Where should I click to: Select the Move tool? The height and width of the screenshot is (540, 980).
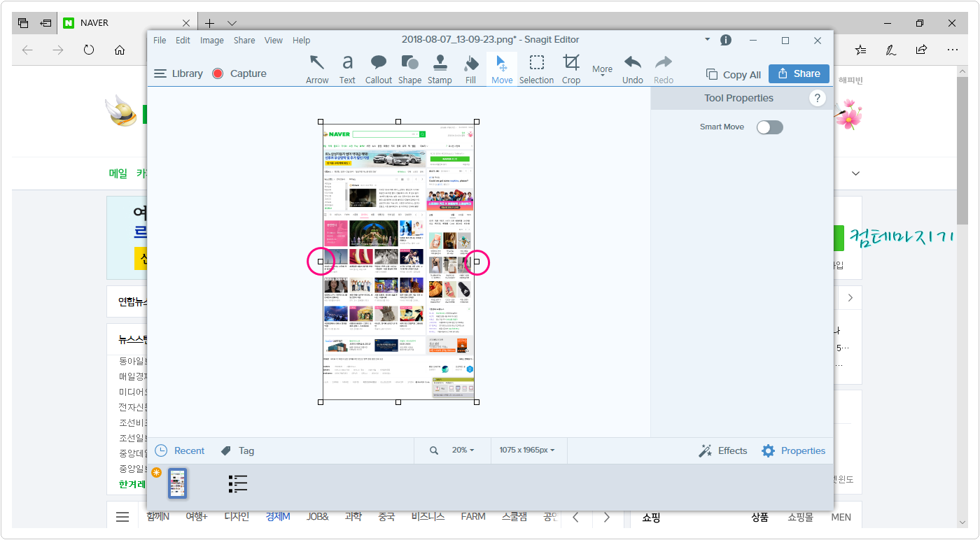502,69
